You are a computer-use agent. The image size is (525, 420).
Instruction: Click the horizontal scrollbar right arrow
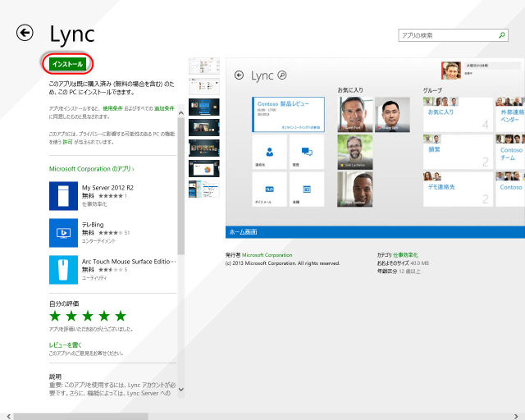pos(516,417)
